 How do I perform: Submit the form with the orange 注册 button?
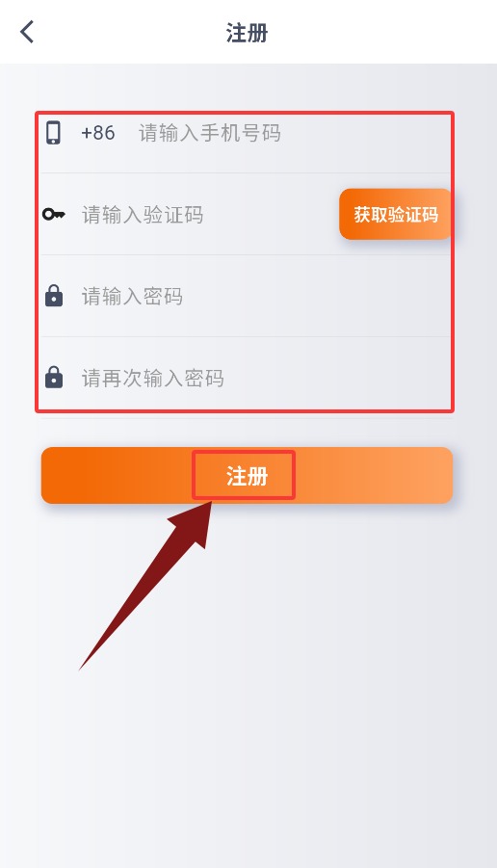(247, 476)
